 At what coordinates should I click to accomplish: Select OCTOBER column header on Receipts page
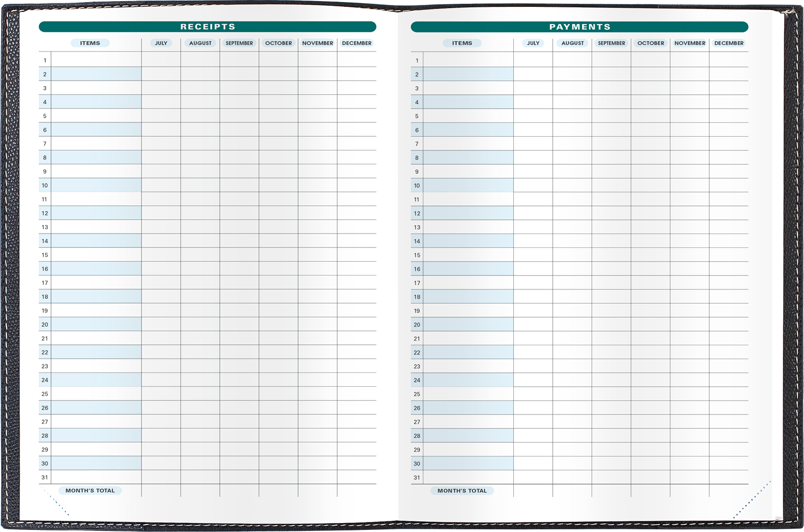(278, 43)
